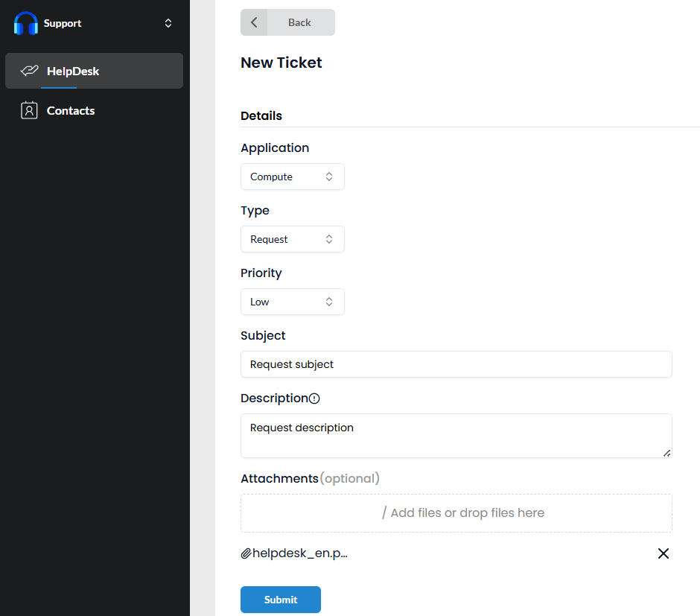The image size is (700, 616).
Task: Remove the helpdesk_en attachment with X
Action: coord(664,553)
